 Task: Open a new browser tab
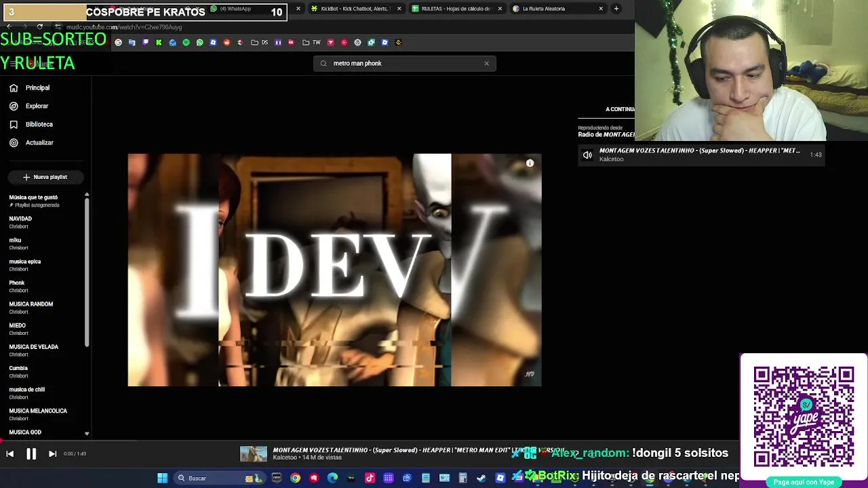point(616,9)
